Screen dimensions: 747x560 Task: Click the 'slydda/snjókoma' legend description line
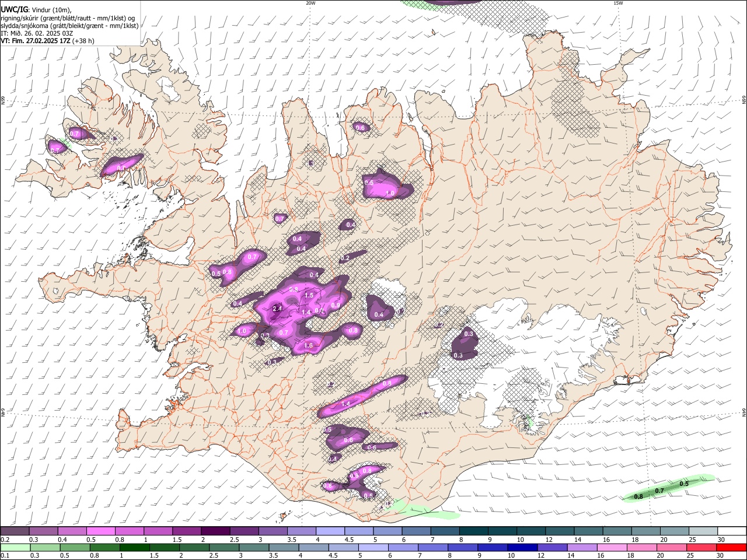(69, 26)
